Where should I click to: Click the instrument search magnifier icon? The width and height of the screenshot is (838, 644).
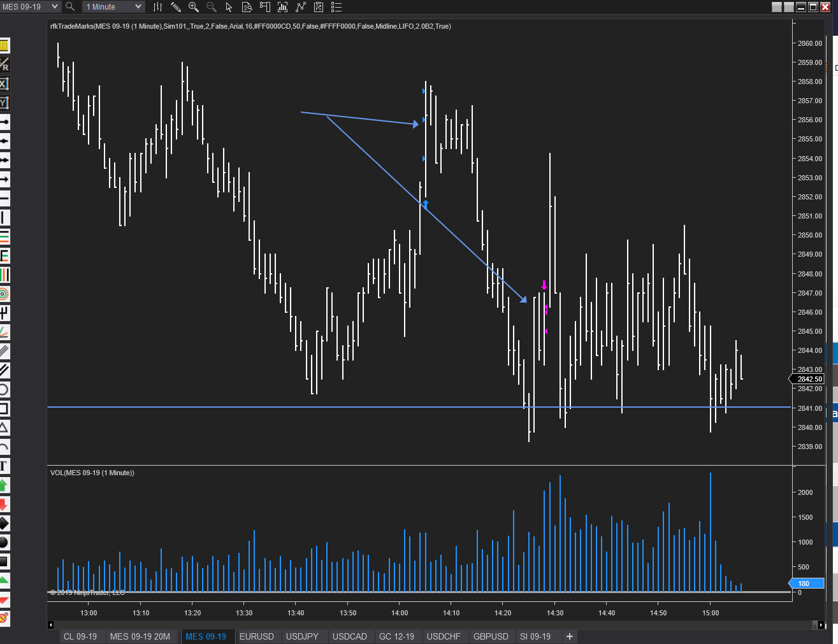click(70, 6)
